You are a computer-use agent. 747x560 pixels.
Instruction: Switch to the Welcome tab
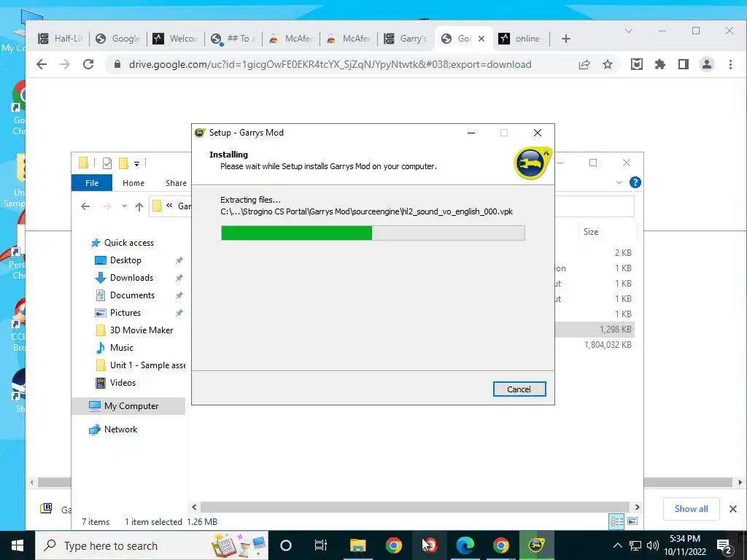pyautogui.click(x=175, y=39)
